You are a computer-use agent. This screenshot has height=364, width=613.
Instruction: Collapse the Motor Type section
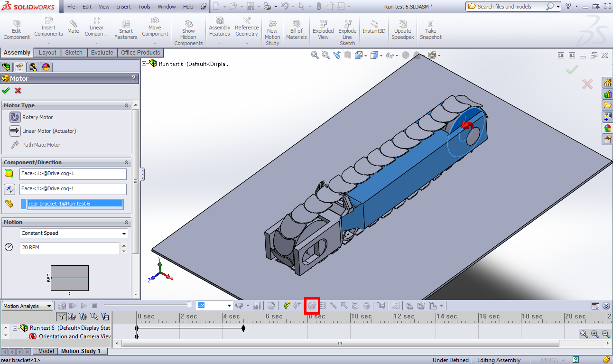(x=127, y=106)
